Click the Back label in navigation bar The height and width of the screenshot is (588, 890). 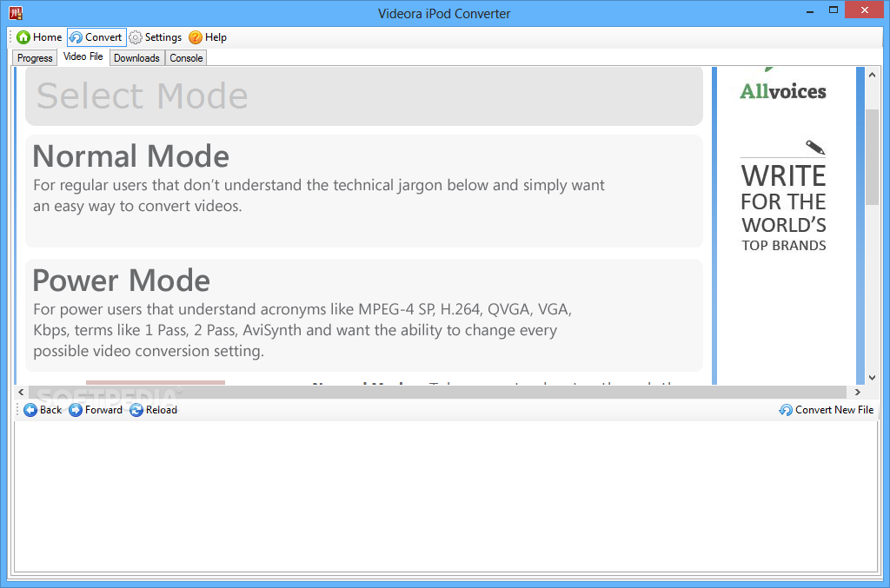(x=50, y=410)
